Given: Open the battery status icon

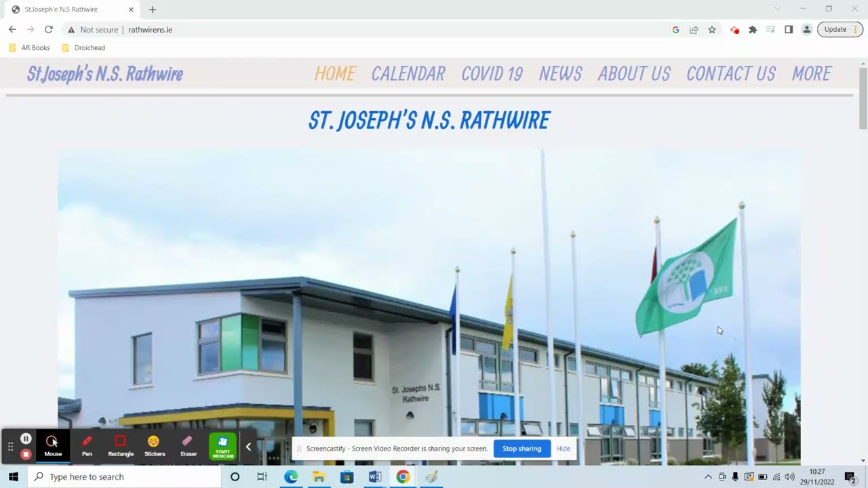Looking at the screenshot, I should click(763, 477).
